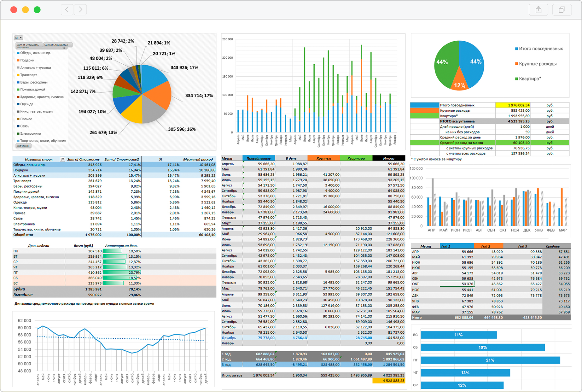
Task: Click the Подарки legend entry in pie chart
Action: click(27, 60)
